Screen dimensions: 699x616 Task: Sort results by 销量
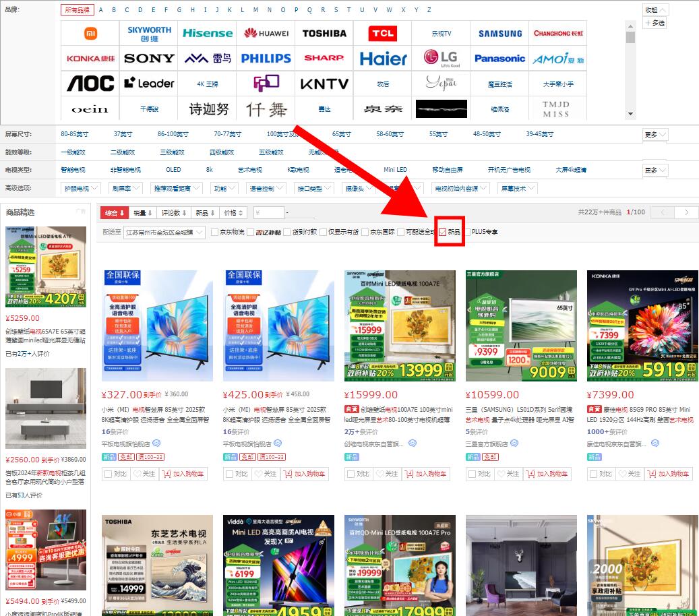coord(143,213)
